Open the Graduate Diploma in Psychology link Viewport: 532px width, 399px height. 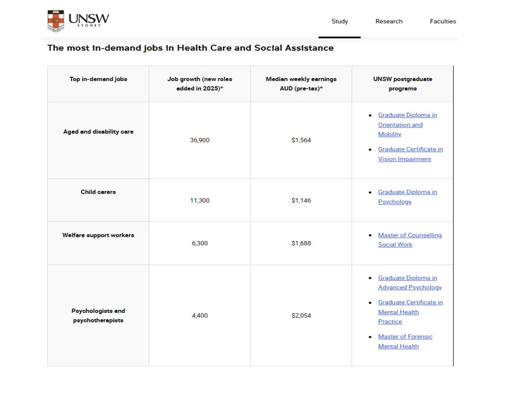[407, 197]
